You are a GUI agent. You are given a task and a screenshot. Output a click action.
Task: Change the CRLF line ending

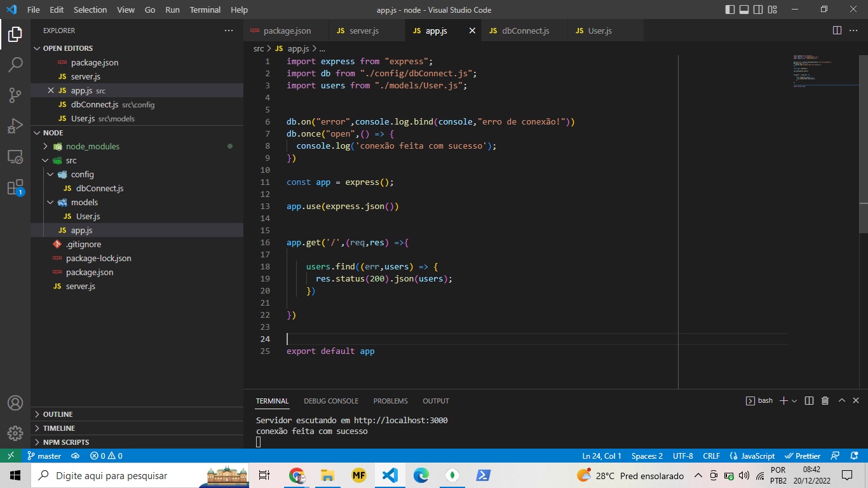coord(711,456)
